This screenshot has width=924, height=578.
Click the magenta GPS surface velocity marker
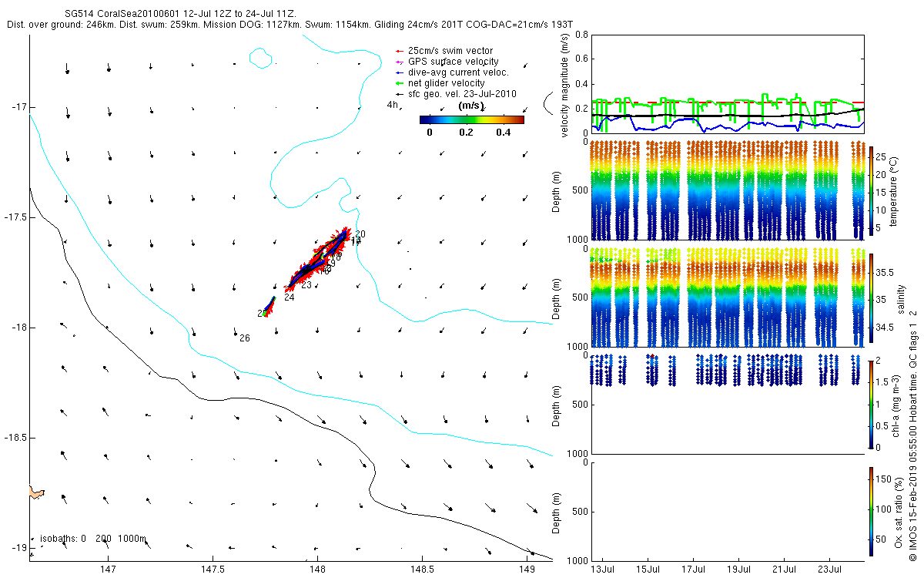pos(399,62)
